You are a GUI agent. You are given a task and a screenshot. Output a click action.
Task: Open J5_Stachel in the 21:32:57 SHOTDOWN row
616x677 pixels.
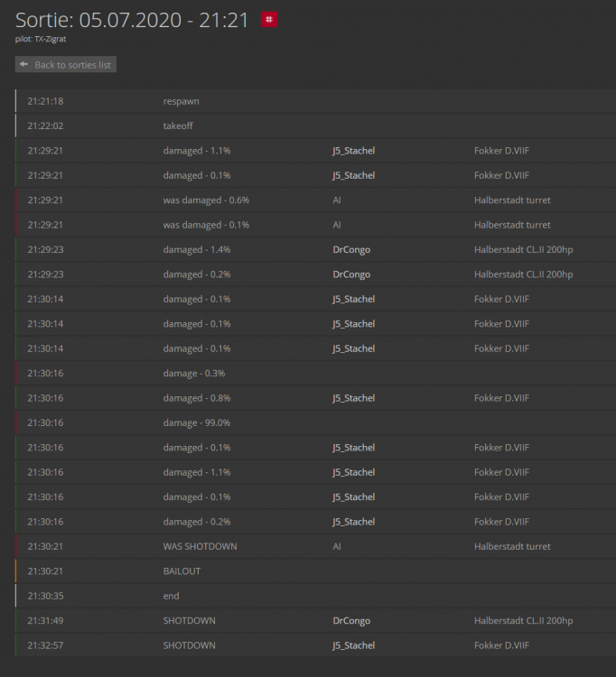click(353, 645)
